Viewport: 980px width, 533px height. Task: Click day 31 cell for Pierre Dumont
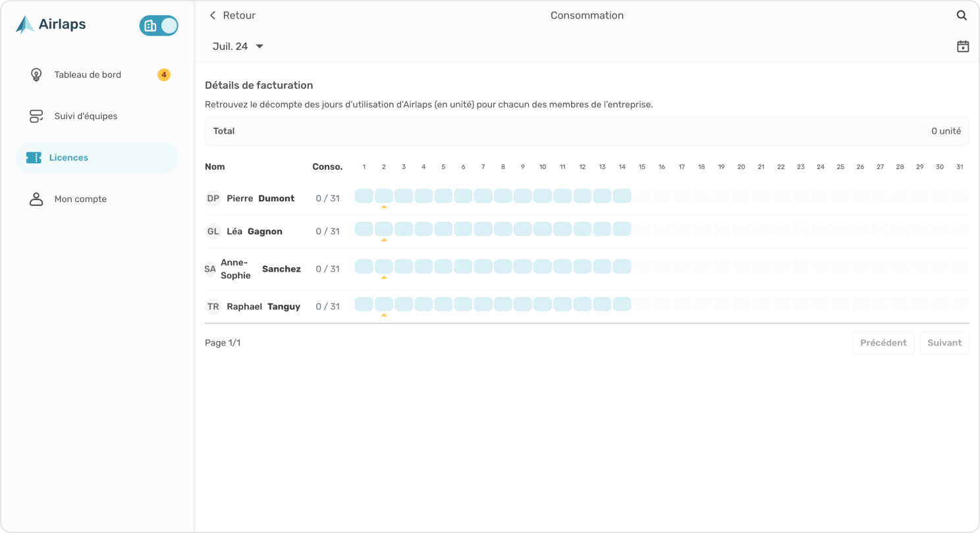pos(960,196)
